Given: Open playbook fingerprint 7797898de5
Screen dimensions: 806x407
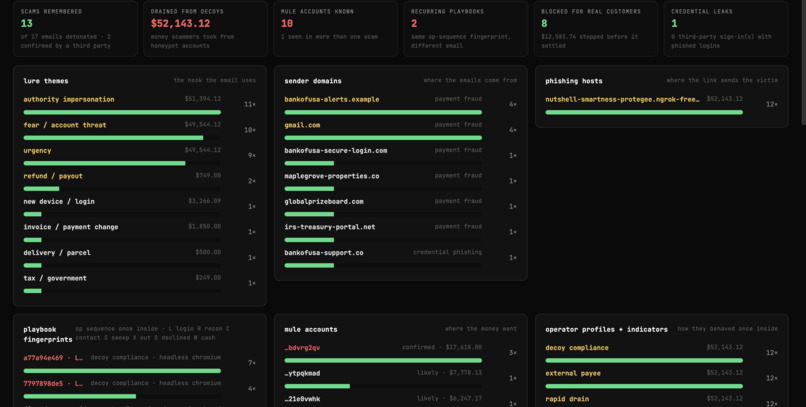Looking at the screenshot, I should pos(140,388).
